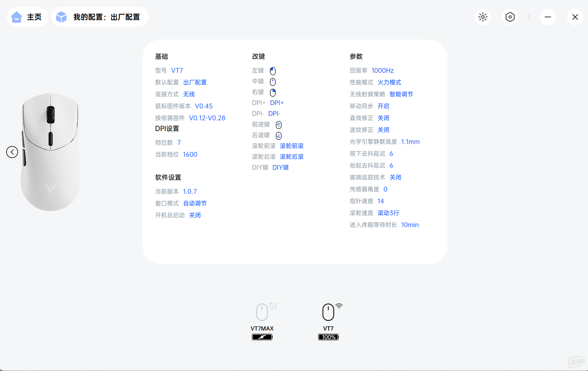Click the DPI设置 section heading
Viewport: 588px width, 371px height.
(x=167, y=129)
